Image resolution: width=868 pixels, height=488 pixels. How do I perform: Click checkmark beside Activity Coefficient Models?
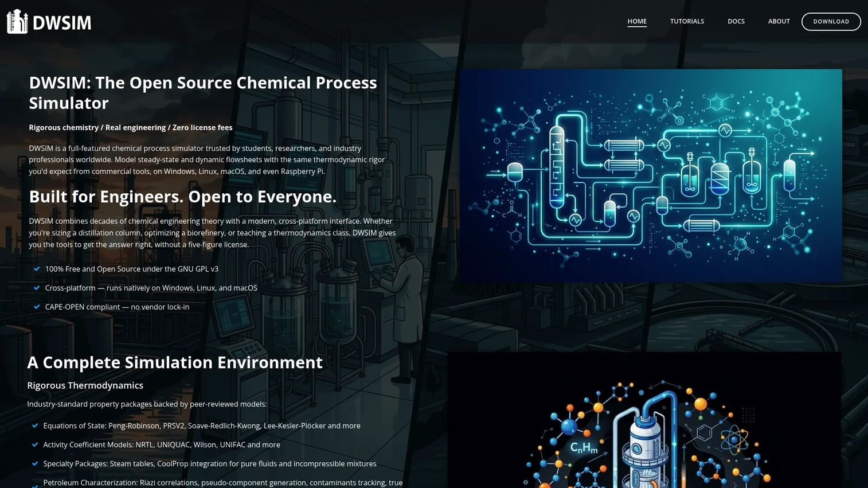[x=35, y=444]
